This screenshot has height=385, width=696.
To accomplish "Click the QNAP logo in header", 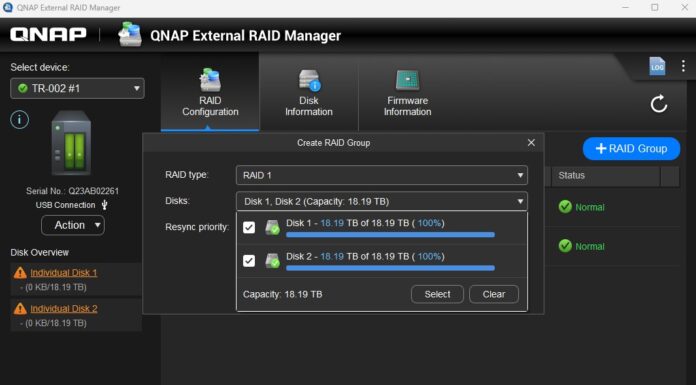I will 48,34.
